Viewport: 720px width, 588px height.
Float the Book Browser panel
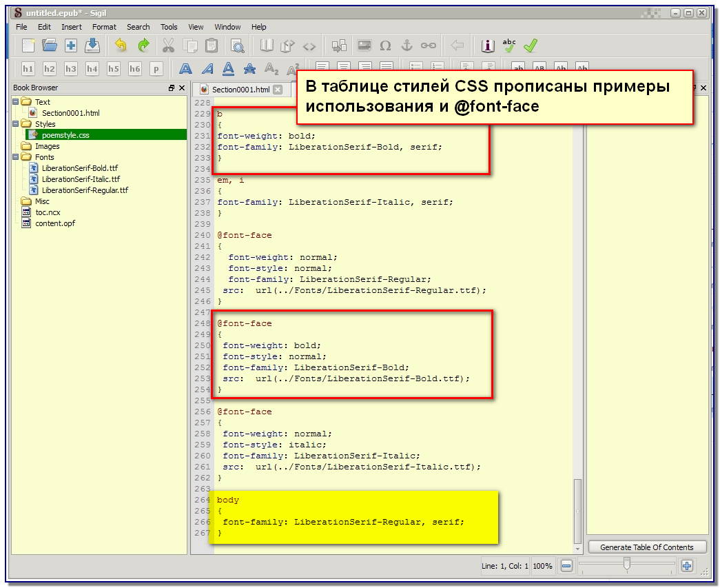(172, 88)
